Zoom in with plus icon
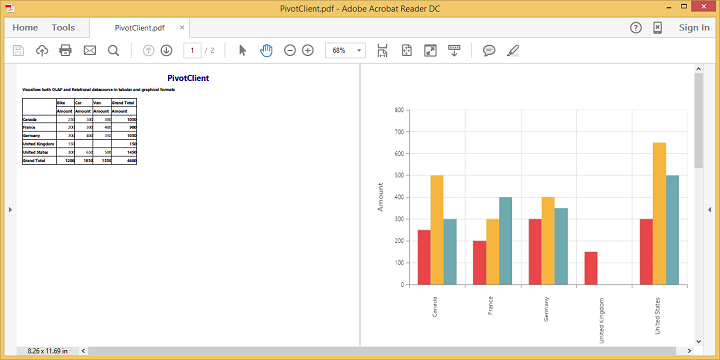 [x=308, y=51]
